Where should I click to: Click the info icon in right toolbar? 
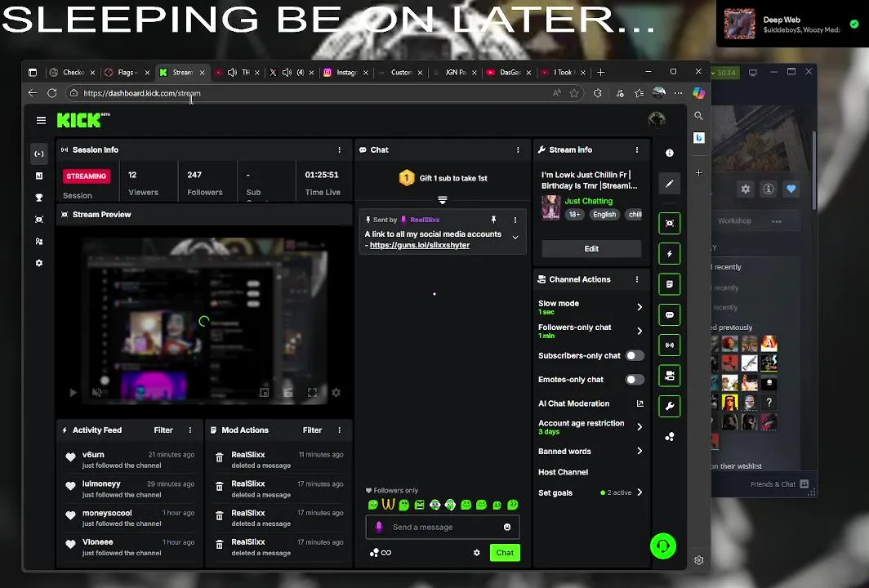click(x=670, y=153)
